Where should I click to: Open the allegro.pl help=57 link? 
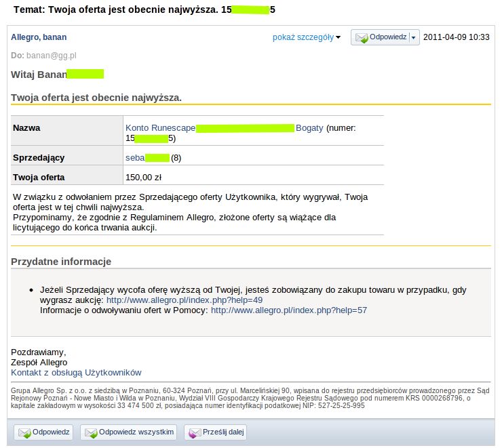pyautogui.click(x=289, y=310)
